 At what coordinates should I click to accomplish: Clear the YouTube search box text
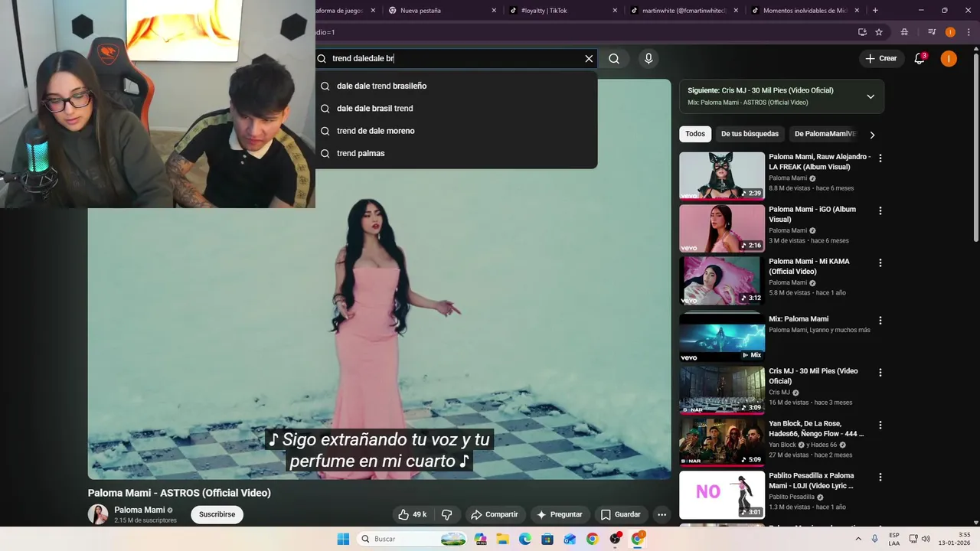pyautogui.click(x=589, y=58)
